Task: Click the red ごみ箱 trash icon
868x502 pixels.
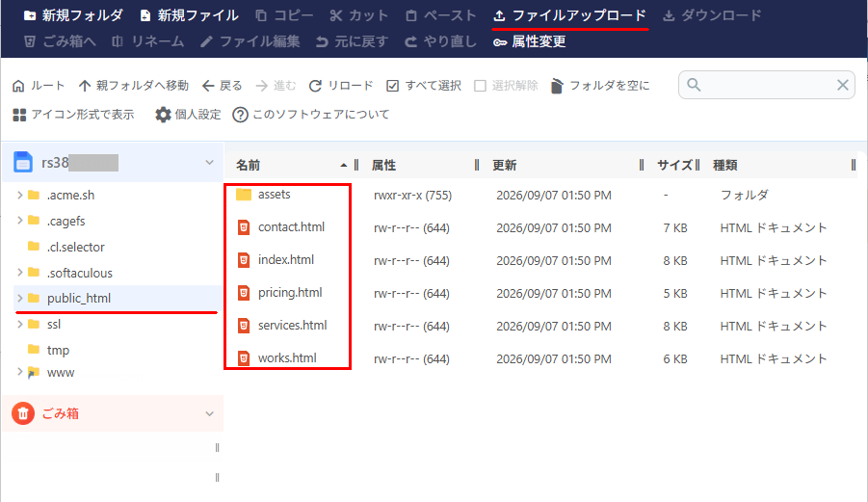Action: [x=23, y=413]
